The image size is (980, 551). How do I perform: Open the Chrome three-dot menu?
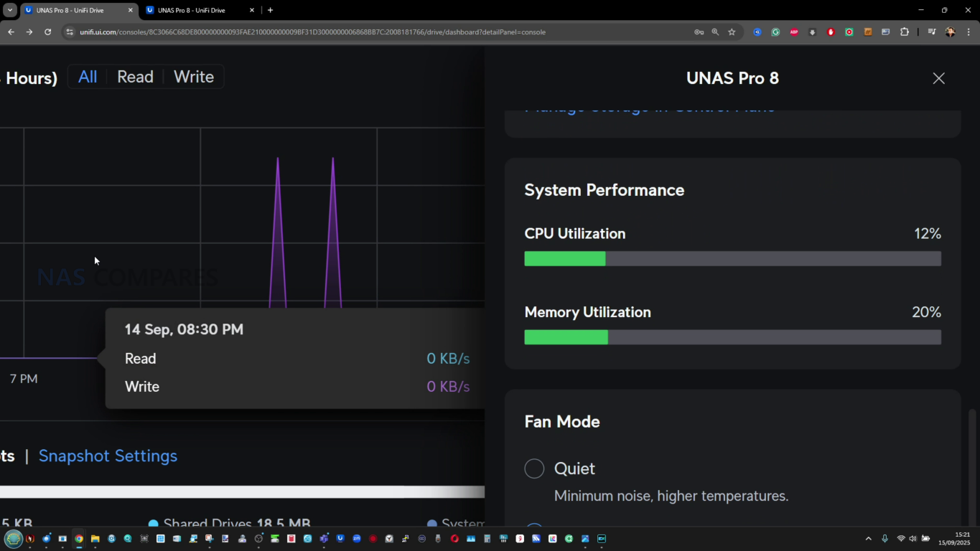pyautogui.click(x=969, y=32)
